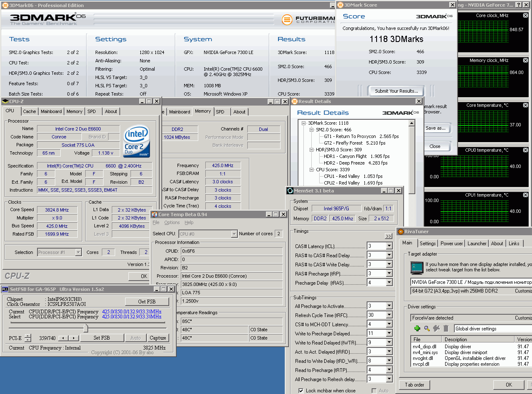Image resolution: width=532 pixels, height=394 pixels.
Task: Open the RAS# to CAS# Read Delay dropdown
Action: coord(389,255)
